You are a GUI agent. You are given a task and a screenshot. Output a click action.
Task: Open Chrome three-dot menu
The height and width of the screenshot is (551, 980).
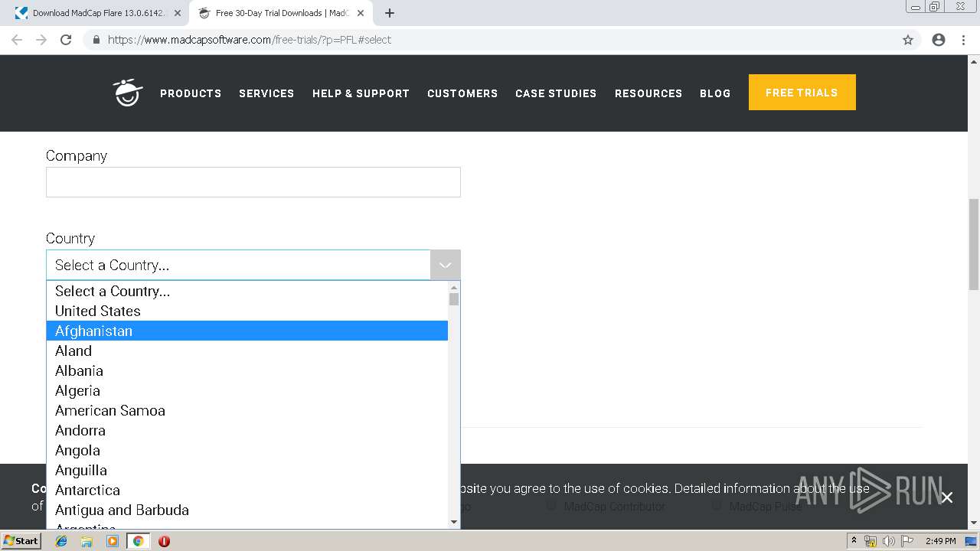[x=963, y=40]
